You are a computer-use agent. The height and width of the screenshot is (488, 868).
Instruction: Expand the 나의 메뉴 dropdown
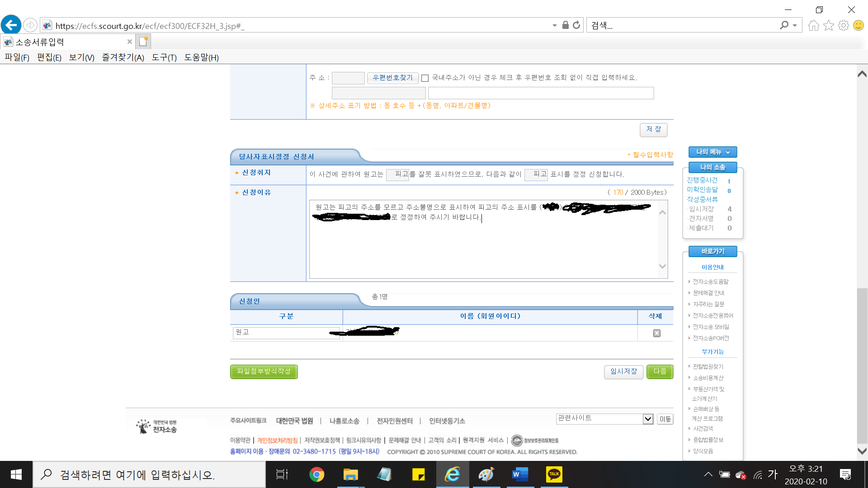pyautogui.click(x=712, y=152)
